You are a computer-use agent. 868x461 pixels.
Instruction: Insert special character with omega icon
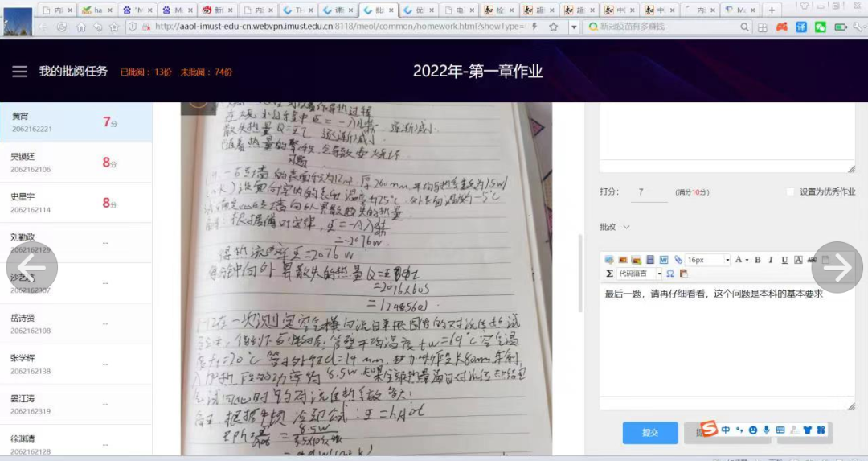(670, 274)
